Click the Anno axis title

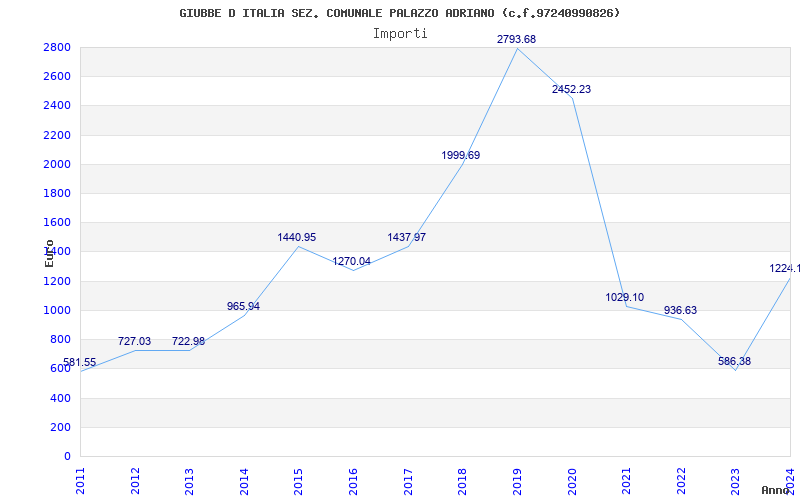point(776,490)
